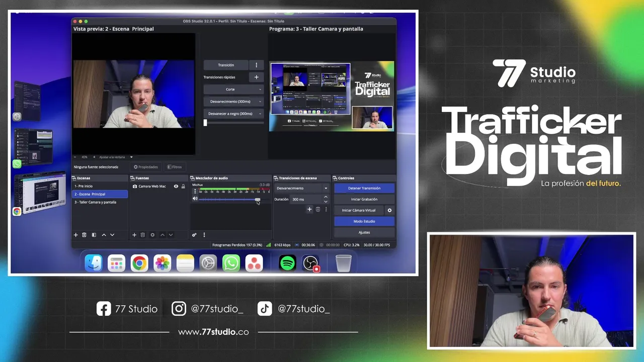
Task: Move source up in Fuentes panel
Action: pos(163,235)
